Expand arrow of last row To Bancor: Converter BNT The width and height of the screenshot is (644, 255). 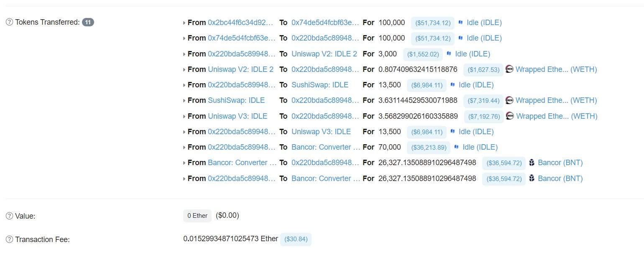click(x=184, y=179)
